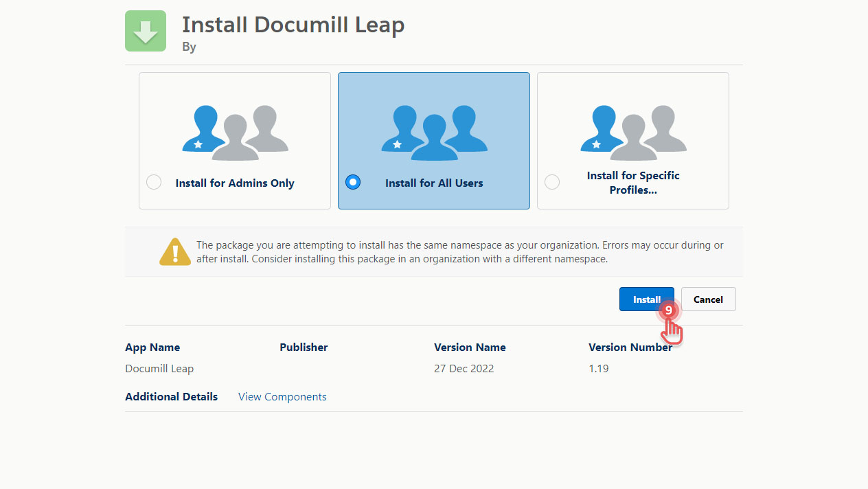The width and height of the screenshot is (868, 489).
Task: Click the Install Documill Leap heading
Action: pos(293,25)
